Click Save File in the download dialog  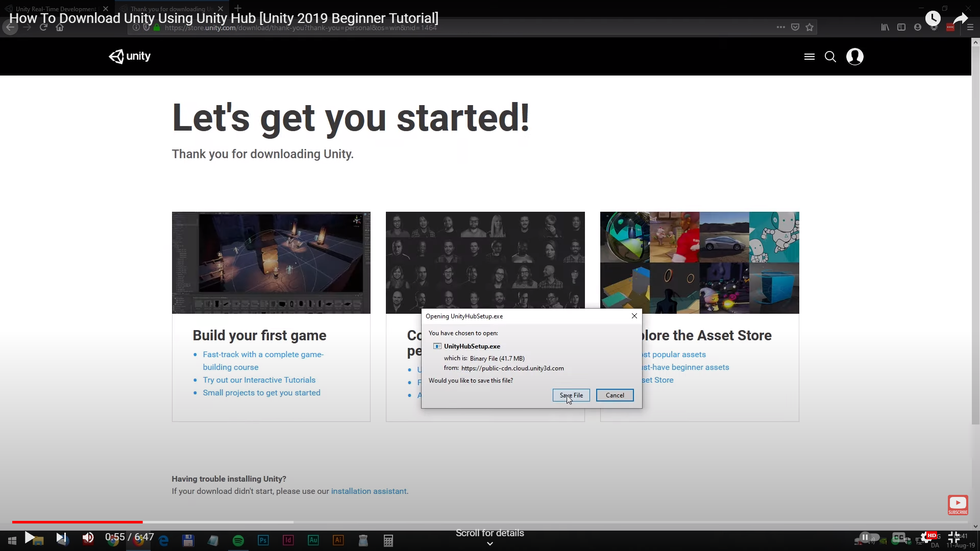coord(571,395)
